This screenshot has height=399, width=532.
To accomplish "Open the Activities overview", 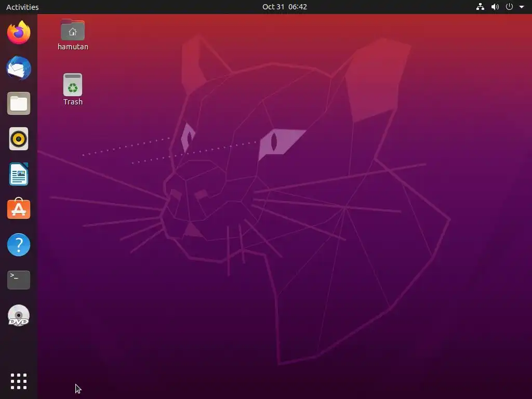I will click(22, 7).
